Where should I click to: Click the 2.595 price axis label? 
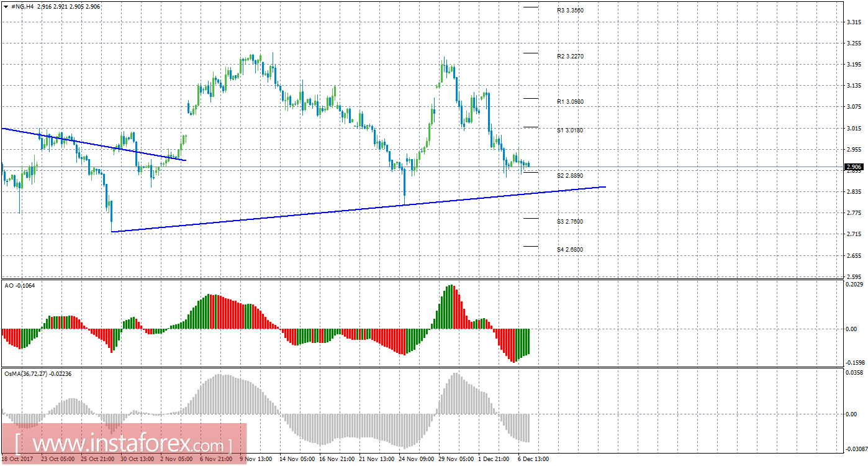pyautogui.click(x=854, y=277)
